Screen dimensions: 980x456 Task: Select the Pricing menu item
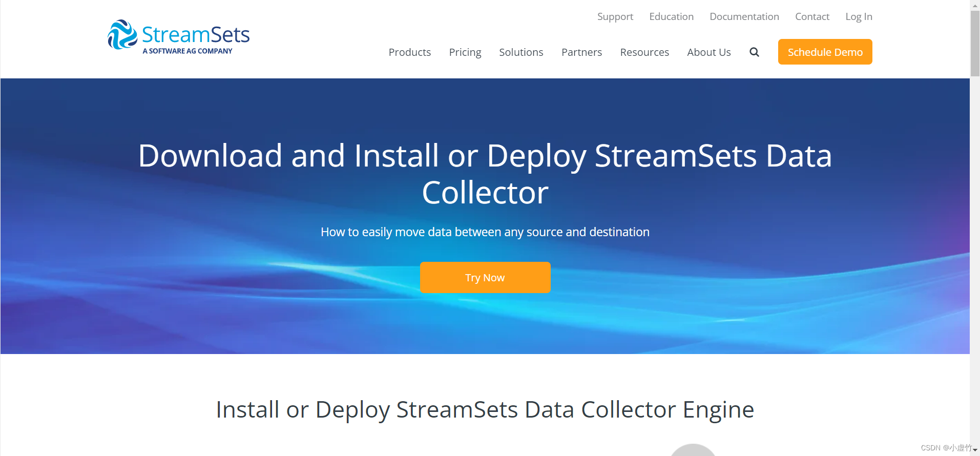coord(465,52)
